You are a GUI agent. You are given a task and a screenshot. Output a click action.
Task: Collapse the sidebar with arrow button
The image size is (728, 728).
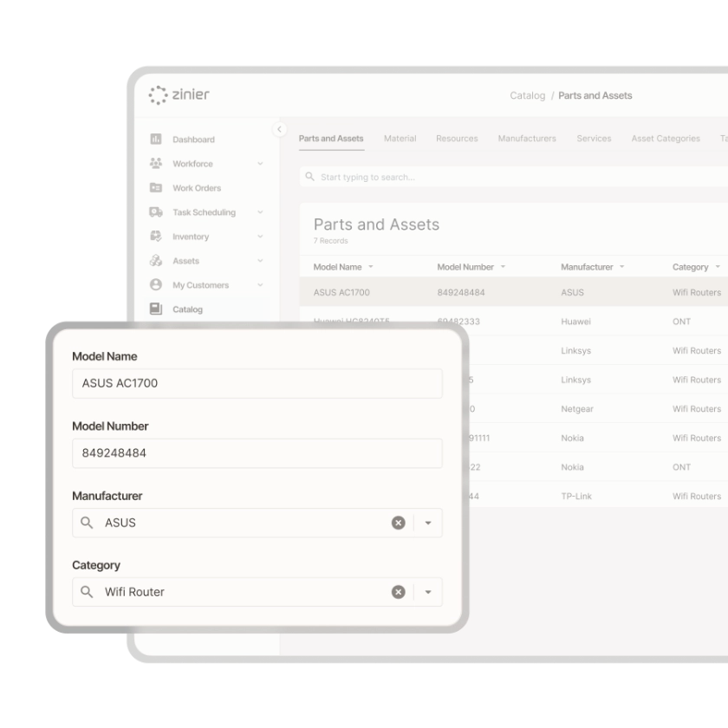pyautogui.click(x=279, y=129)
